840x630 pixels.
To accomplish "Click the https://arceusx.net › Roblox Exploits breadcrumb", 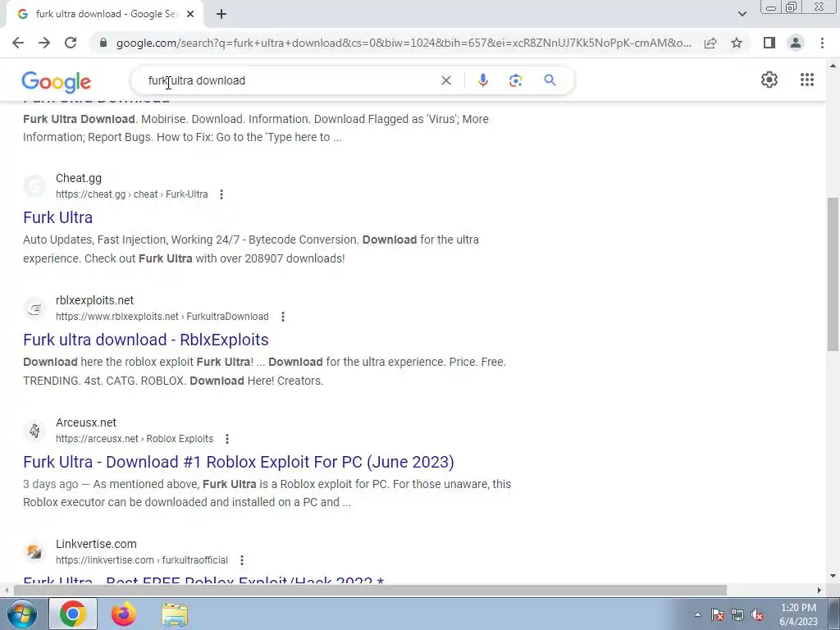I will pyautogui.click(x=135, y=439).
